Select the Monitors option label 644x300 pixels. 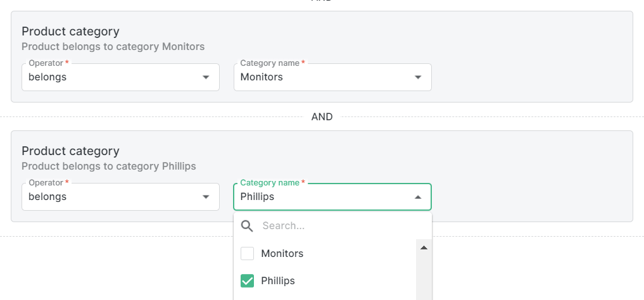click(282, 254)
